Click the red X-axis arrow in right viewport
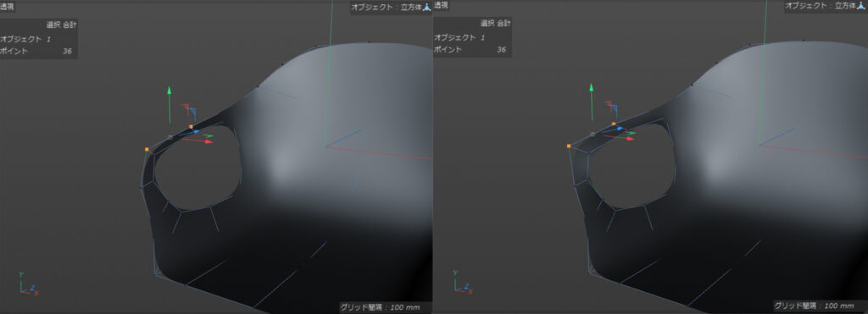Image resolution: width=868 pixels, height=314 pixels. pyautogui.click(x=620, y=138)
